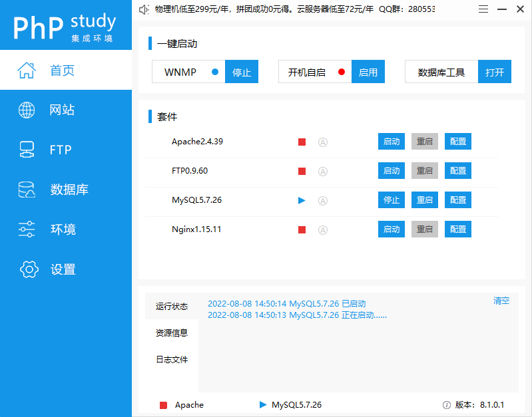532x417 pixels.
Task: Click the red stopped indicator for Nginx1.15.11
Action: click(302, 230)
